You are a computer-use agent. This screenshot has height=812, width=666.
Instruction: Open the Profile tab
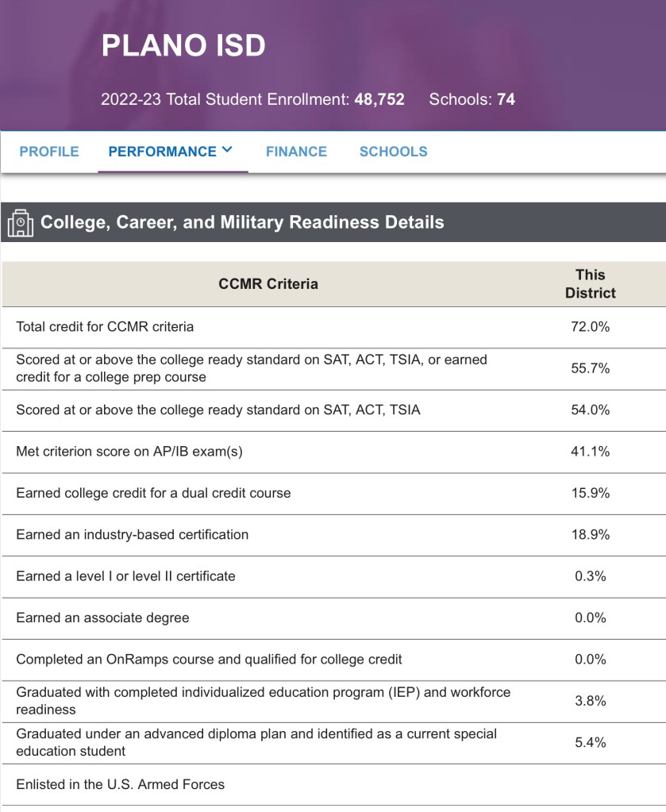(x=49, y=152)
